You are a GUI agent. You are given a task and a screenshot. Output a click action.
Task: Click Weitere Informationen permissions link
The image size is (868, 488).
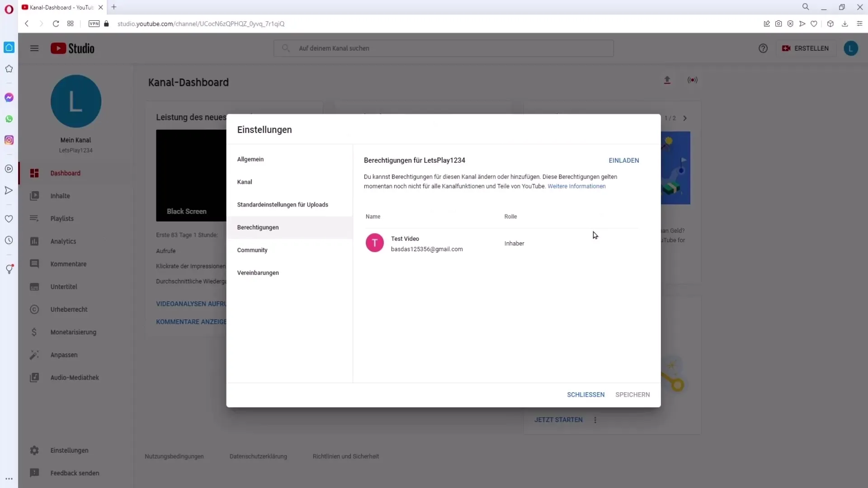tap(576, 186)
